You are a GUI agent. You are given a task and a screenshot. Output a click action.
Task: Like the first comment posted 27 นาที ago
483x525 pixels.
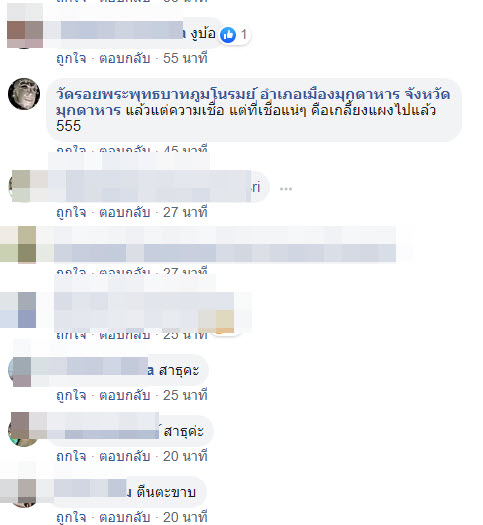[x=71, y=213]
